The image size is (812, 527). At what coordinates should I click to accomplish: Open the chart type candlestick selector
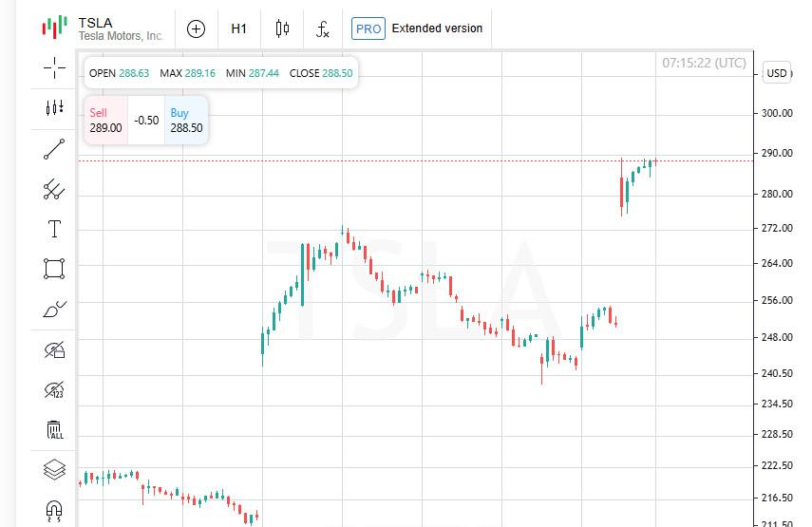(282, 28)
